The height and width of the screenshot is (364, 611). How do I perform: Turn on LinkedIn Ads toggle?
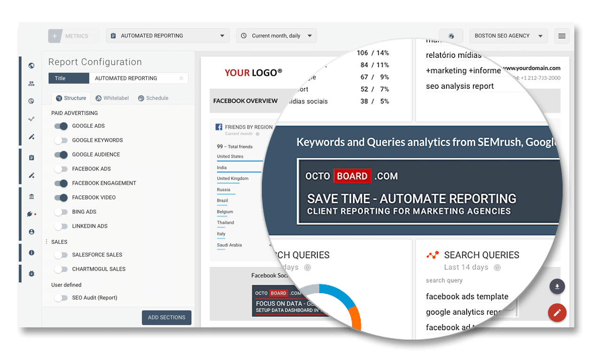click(61, 226)
